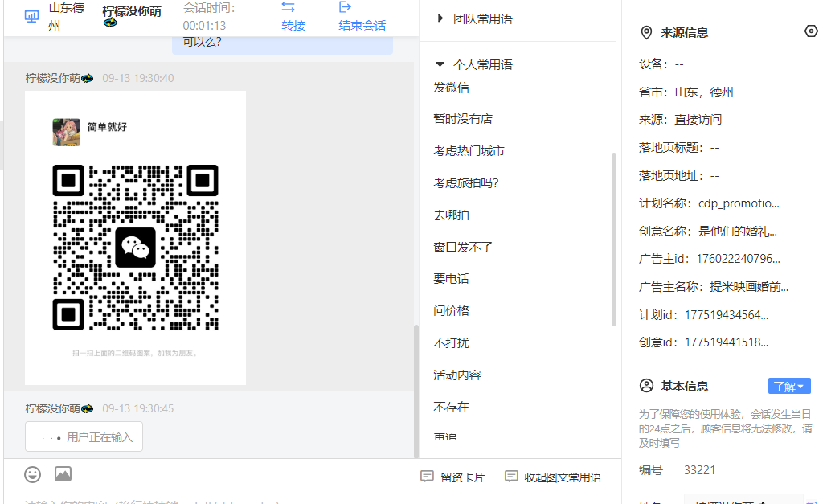The image size is (827, 504).
Task: Collapse 个人常用语 section
Action: (440, 64)
